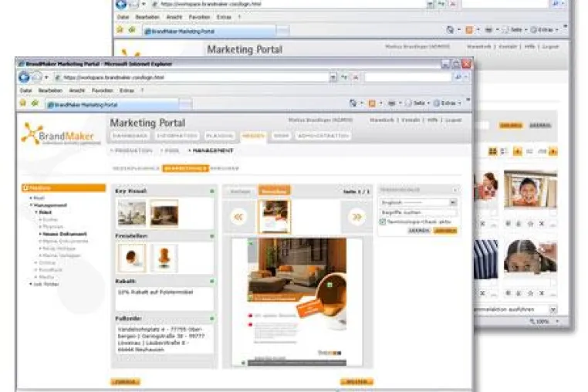
Task: Click the ZURÜCK button
Action: point(125,382)
